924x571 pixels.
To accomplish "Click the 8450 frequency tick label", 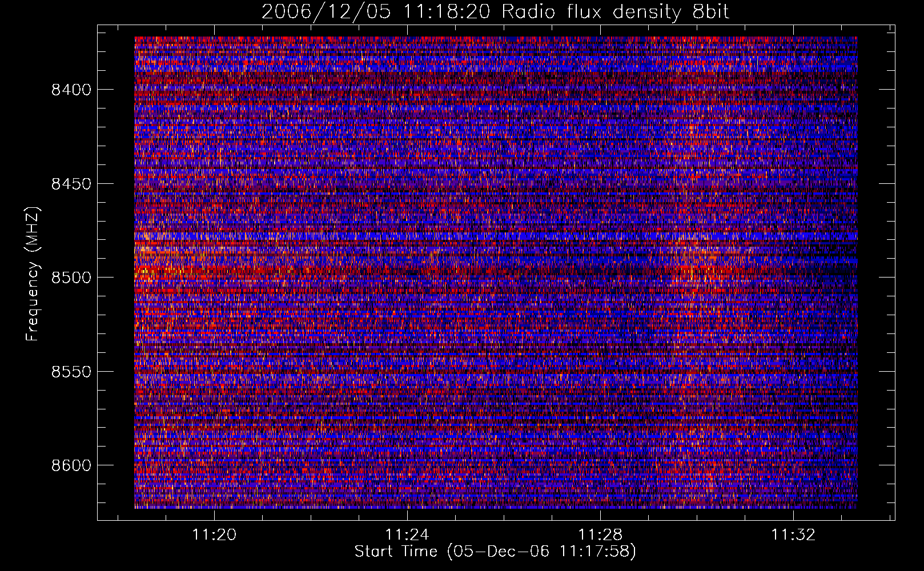I will [71, 184].
